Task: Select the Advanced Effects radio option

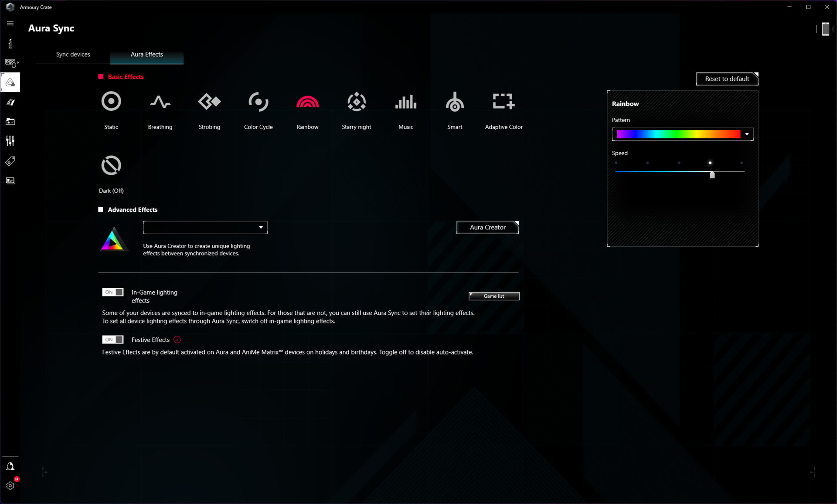Action: (101, 210)
